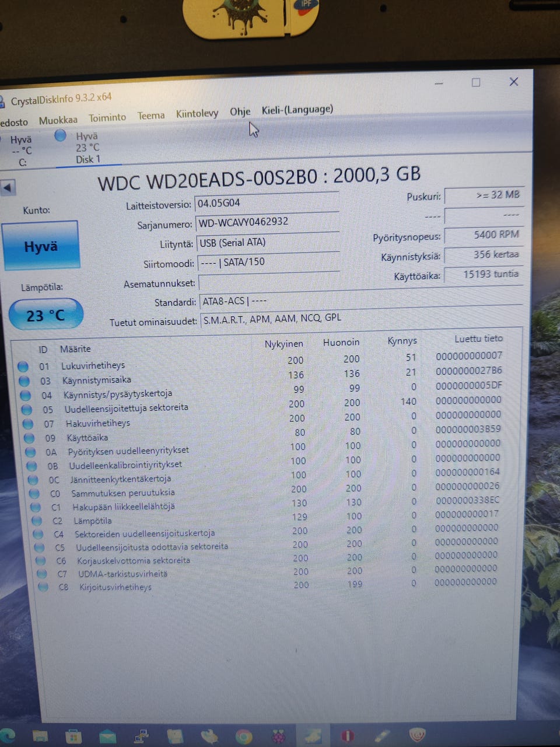
Task: Click status icon for Uudelleensijoitettuja sektoreita
Action: point(26,410)
